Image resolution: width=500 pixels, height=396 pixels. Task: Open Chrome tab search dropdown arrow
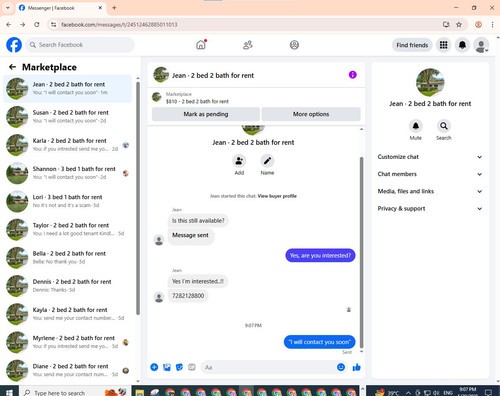[x=7, y=8]
